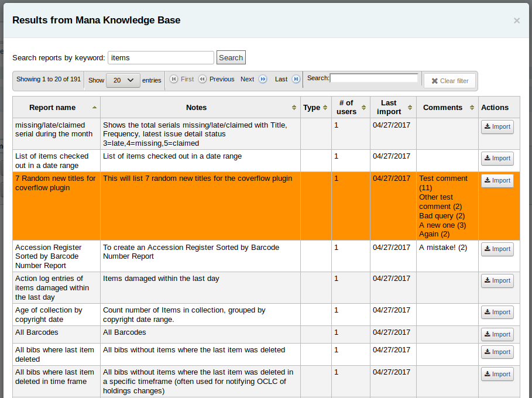Image resolution: width=532 pixels, height=398 pixels.
Task: Click the Search button beside keyword field
Action: click(231, 57)
